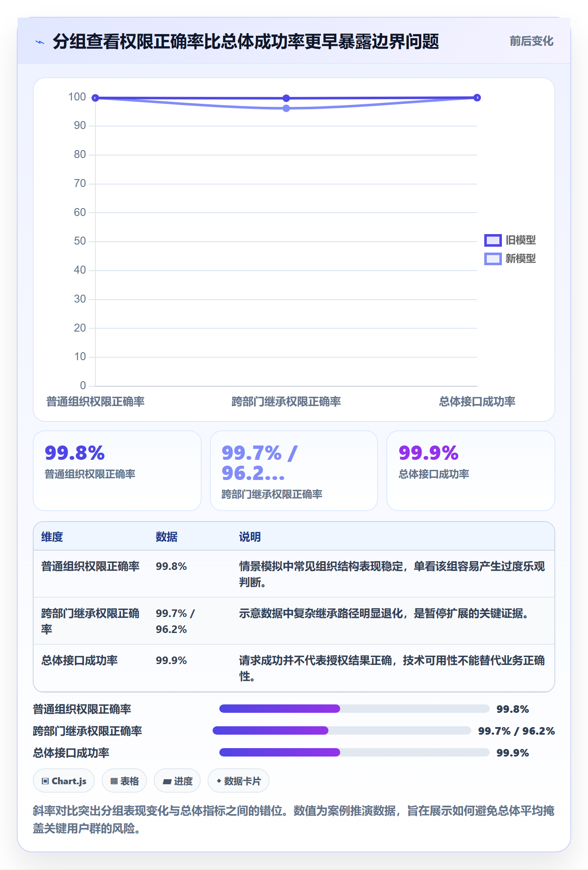Toggle the 旧模型 legend entry
Viewport: 588px width, 870px height.
coord(510,240)
